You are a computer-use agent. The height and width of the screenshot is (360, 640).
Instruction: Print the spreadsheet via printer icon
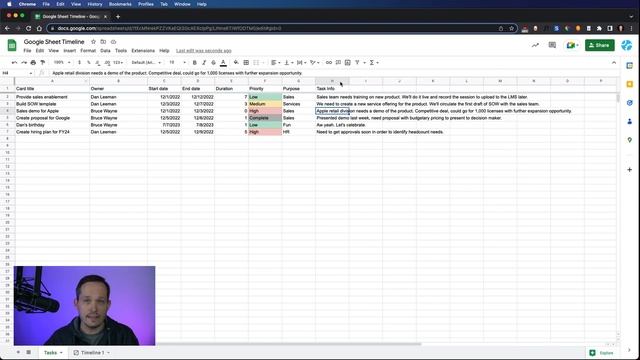[33, 62]
